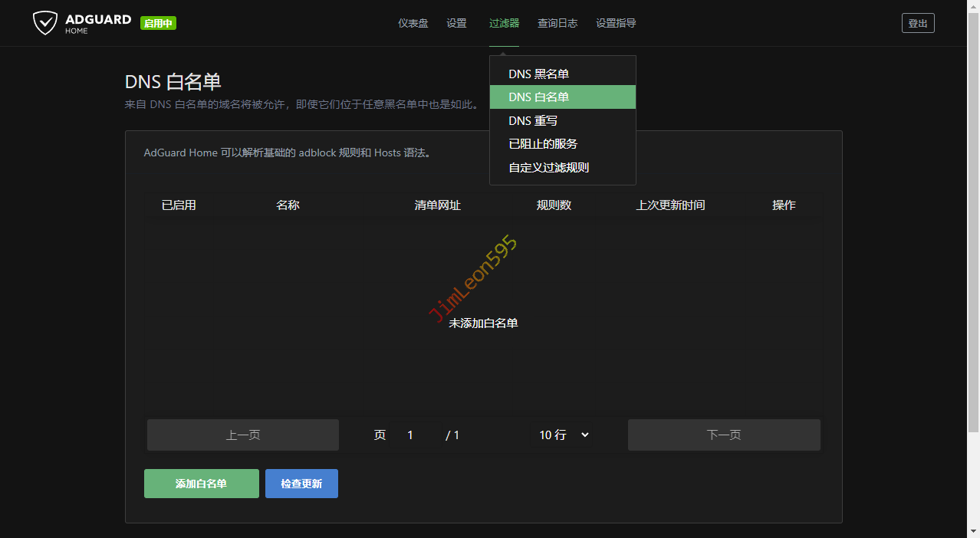Image resolution: width=980 pixels, height=538 pixels.
Task: Open the 仪表盘 dashboard page
Action: tap(413, 23)
